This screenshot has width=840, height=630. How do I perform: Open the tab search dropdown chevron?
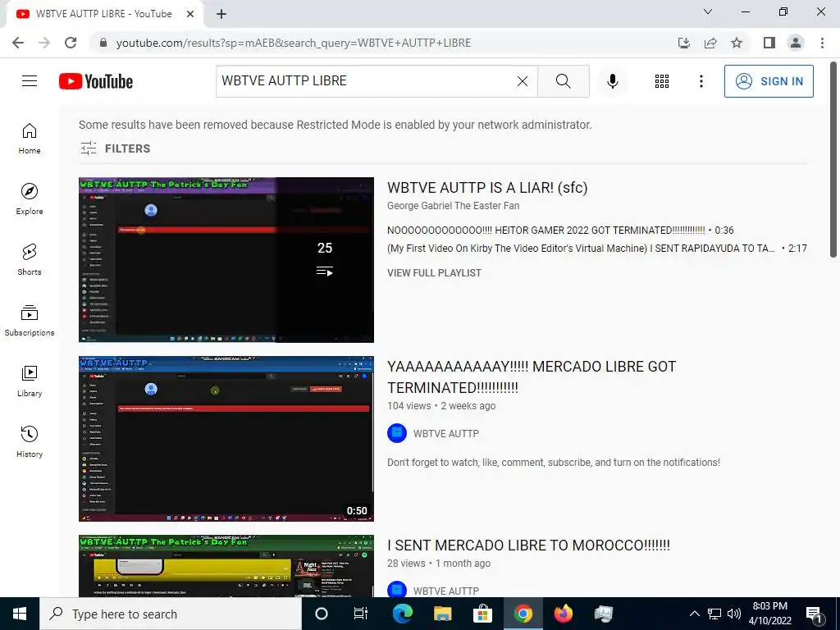click(x=708, y=11)
